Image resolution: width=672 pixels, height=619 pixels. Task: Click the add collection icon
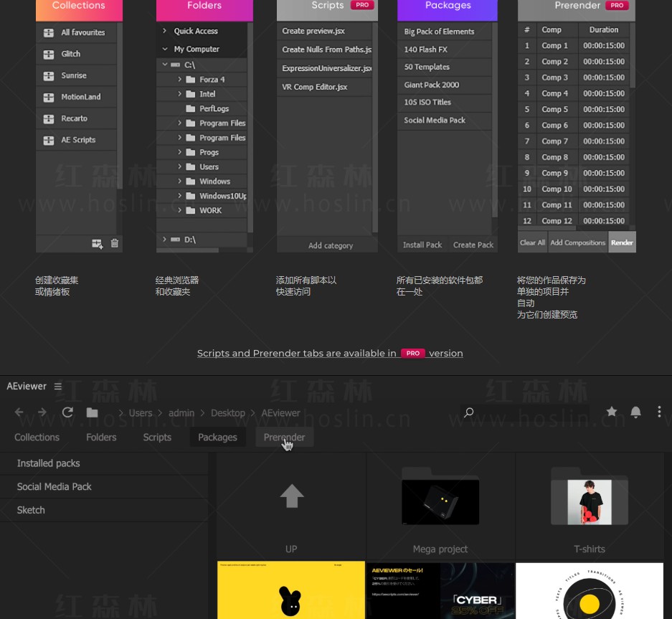98,244
